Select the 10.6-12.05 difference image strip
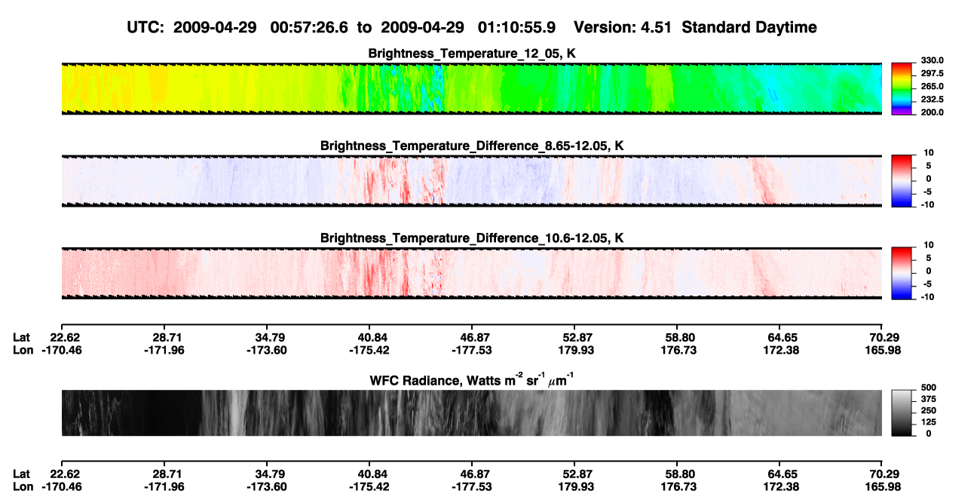The height and width of the screenshot is (503, 980). coord(472,274)
